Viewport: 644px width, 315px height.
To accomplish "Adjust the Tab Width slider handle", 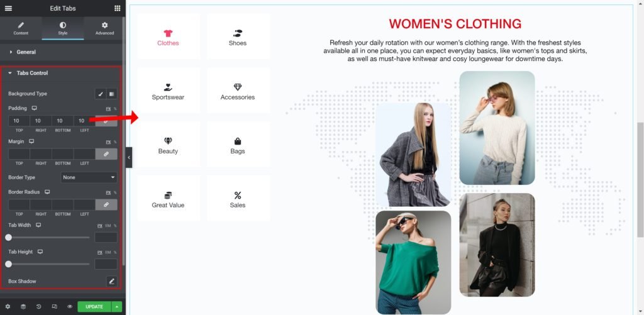I will pyautogui.click(x=8, y=238).
